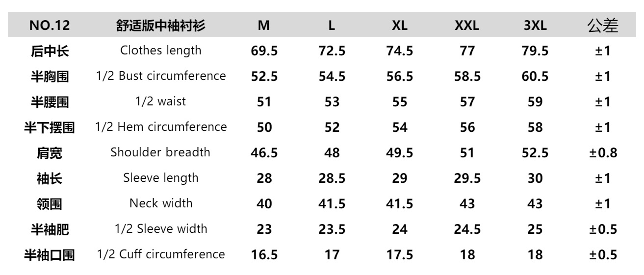
Task: Click the Clothes length label
Action: click(161, 51)
